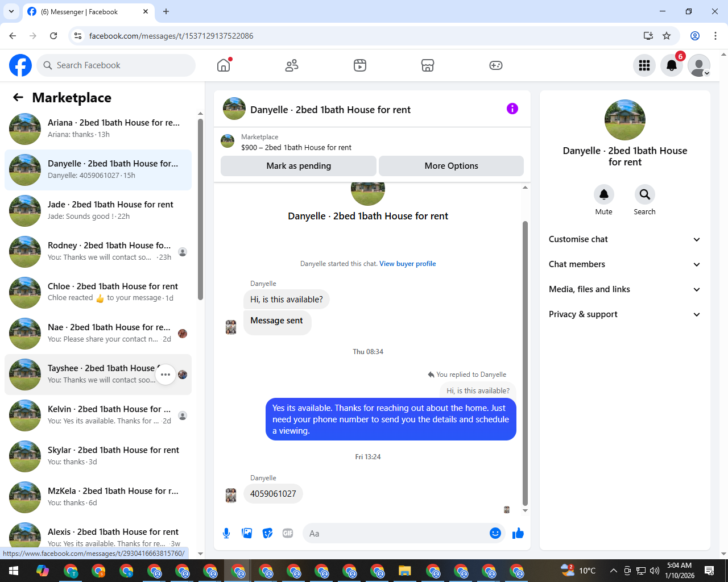Viewport: 728px width, 582px height.
Task: Click More Options button
Action: pyautogui.click(x=451, y=166)
